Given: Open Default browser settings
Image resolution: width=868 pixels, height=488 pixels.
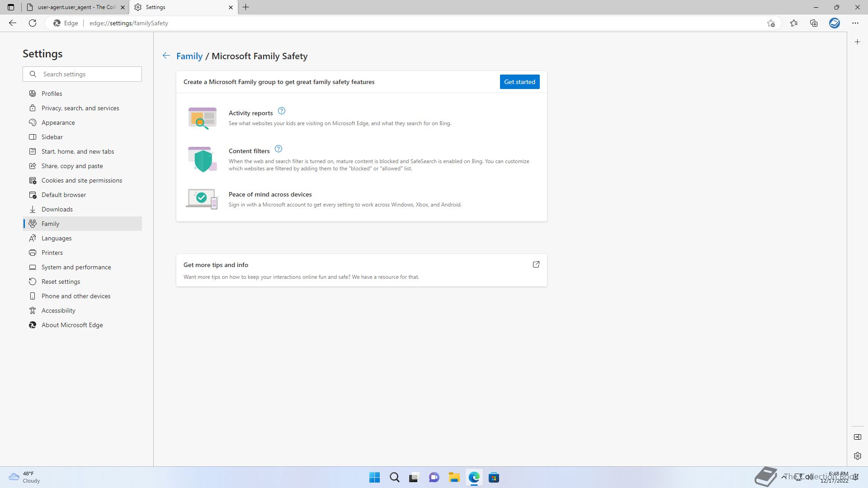Looking at the screenshot, I should (x=82, y=195).
